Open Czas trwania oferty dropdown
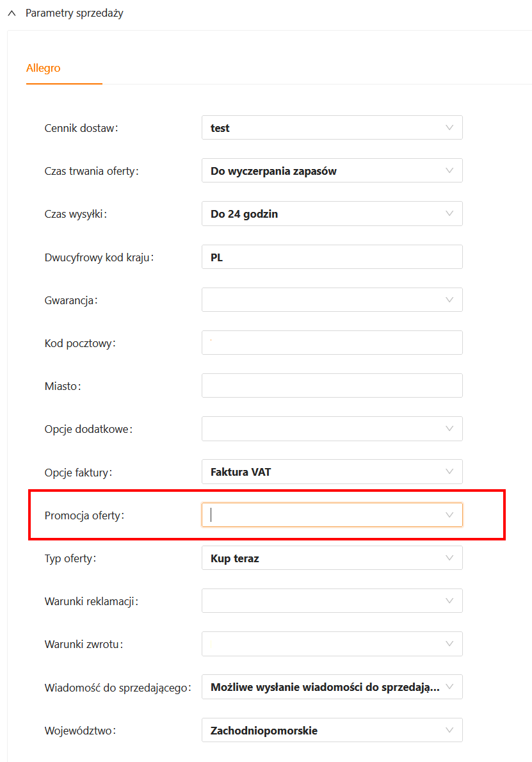532x762 pixels. pyautogui.click(x=332, y=171)
